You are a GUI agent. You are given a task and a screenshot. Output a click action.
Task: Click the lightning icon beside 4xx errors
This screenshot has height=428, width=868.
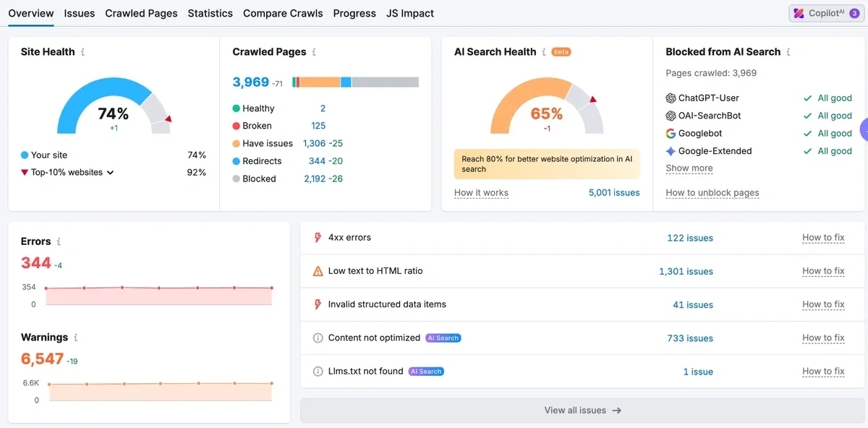[x=318, y=237]
